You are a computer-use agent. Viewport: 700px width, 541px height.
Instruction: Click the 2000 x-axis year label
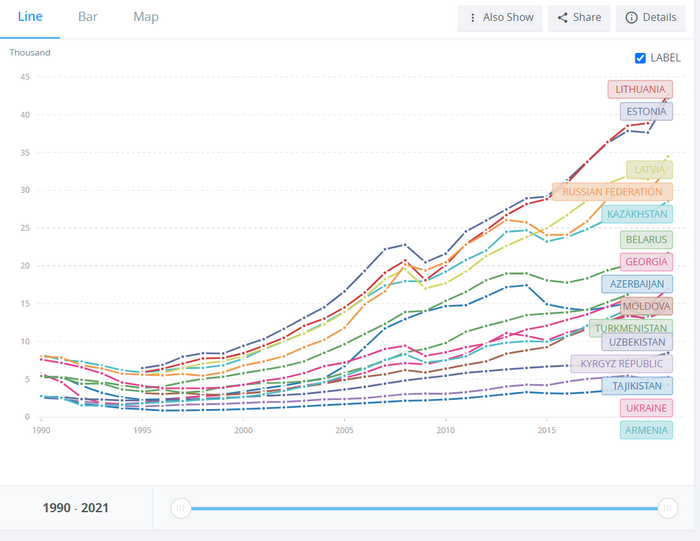click(x=243, y=430)
